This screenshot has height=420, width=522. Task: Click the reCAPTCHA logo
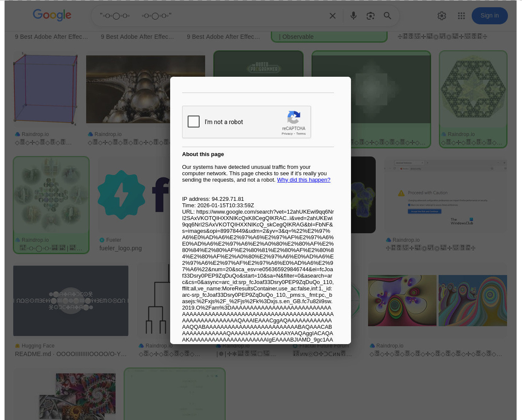[x=293, y=117]
